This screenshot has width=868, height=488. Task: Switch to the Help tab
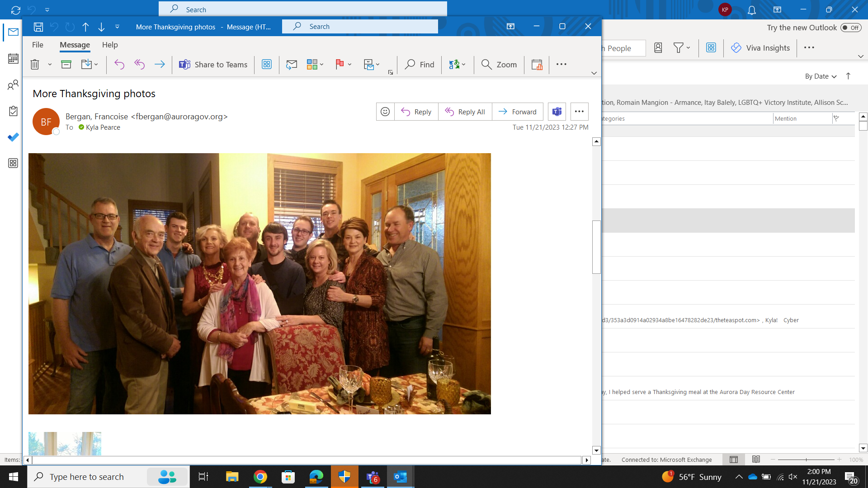coord(110,45)
